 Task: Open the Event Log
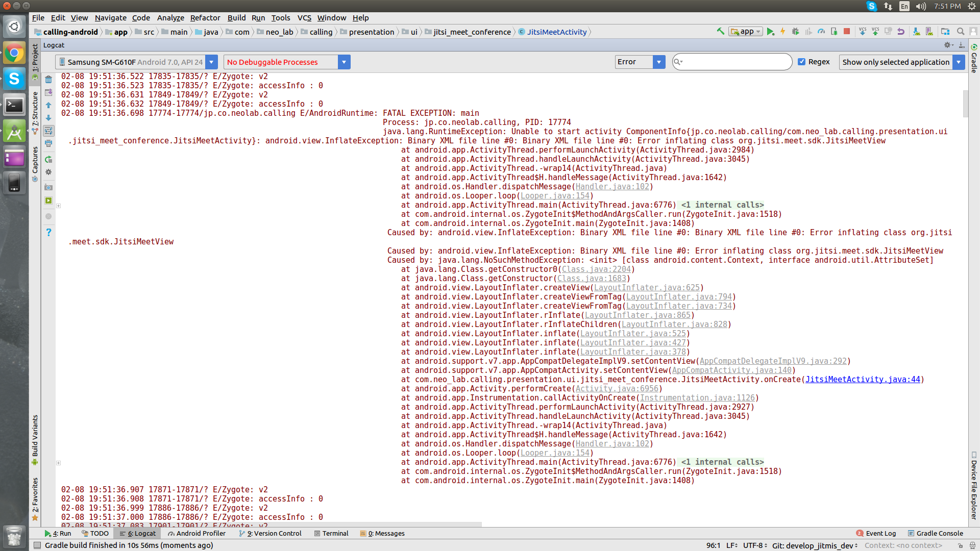pos(876,533)
